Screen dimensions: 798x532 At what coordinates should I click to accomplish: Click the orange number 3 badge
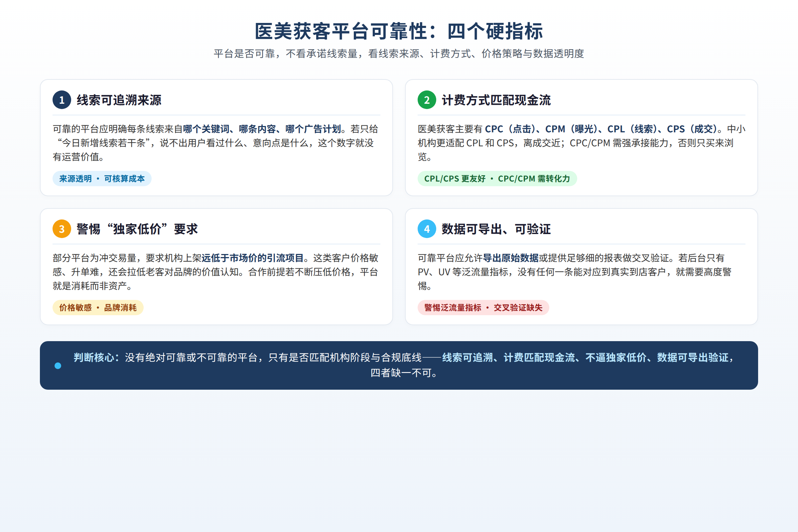(x=62, y=229)
